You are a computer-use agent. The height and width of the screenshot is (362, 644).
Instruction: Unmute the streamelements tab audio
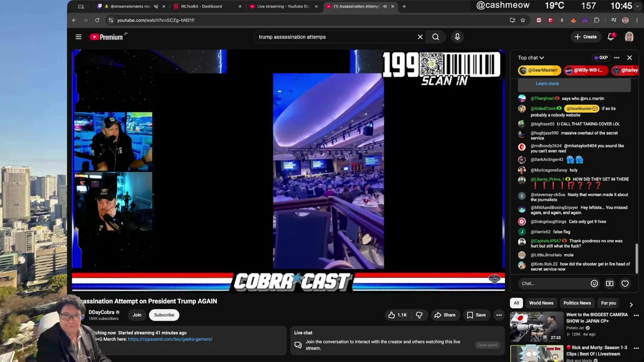[x=156, y=7]
